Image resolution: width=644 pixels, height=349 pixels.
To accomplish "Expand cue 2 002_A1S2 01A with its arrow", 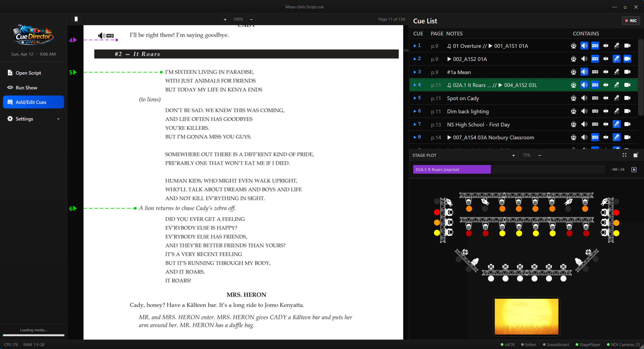I will click(415, 58).
